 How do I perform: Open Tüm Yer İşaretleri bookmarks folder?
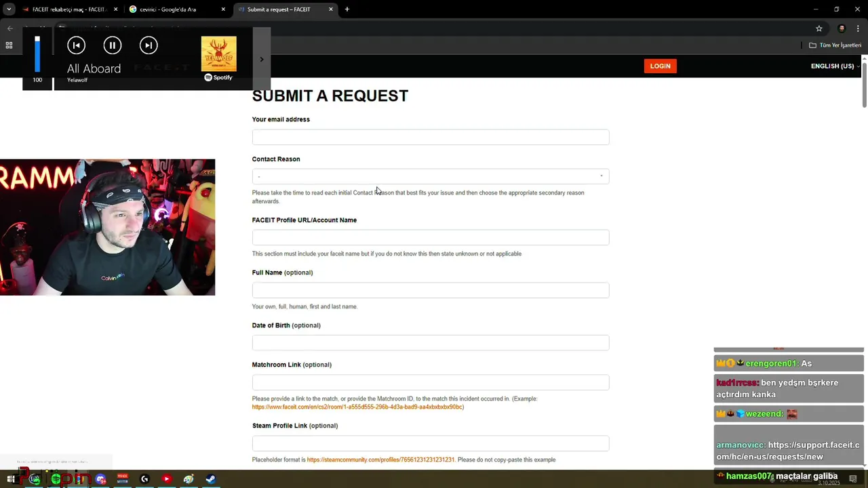click(x=835, y=45)
